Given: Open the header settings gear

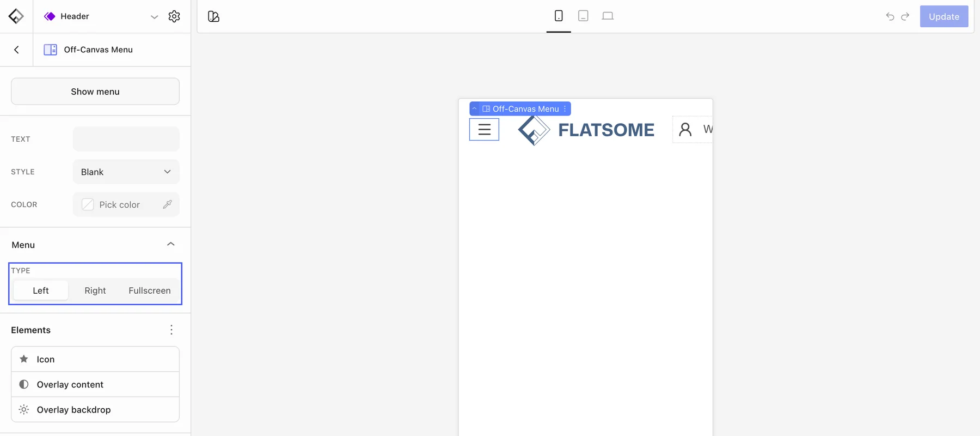Looking at the screenshot, I should [174, 16].
